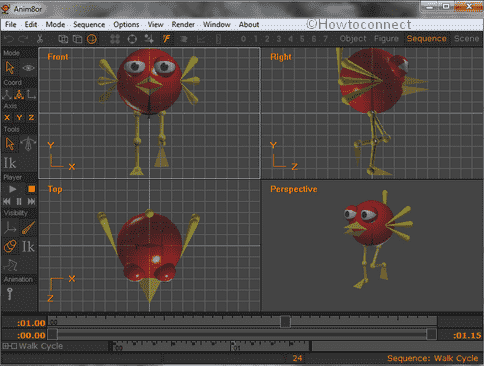Toggle the X axis lock
Viewport: 484px width, 366px height.
[7, 117]
